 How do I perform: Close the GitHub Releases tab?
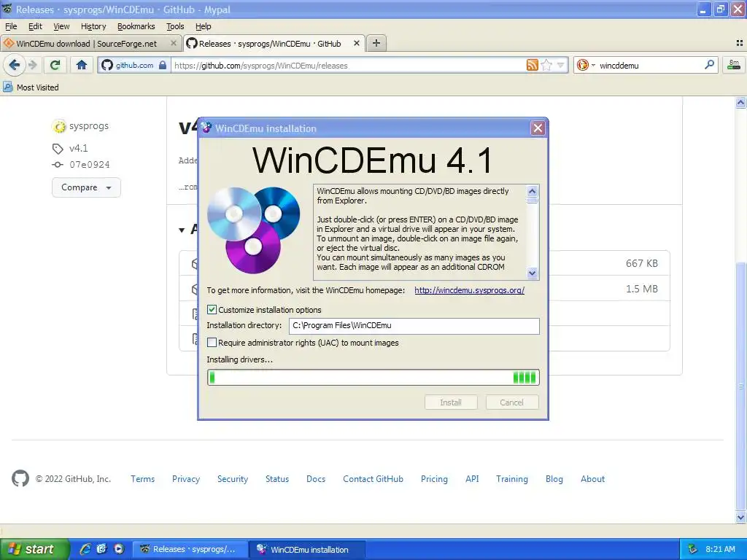[356, 43]
